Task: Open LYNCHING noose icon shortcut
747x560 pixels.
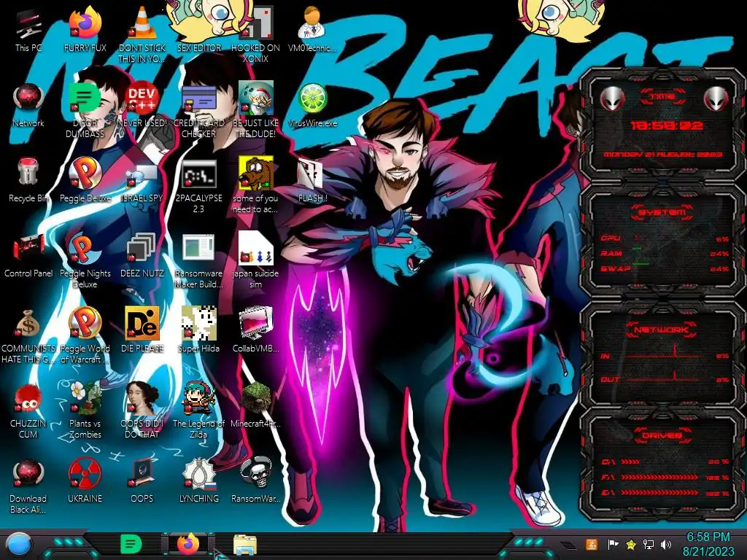Action: 199,481
